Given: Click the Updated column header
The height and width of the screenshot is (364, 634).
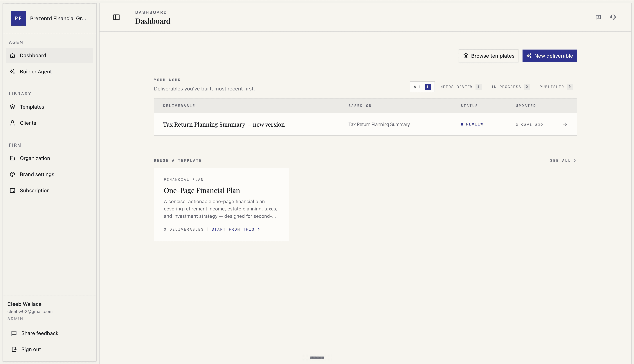Looking at the screenshot, I should pyautogui.click(x=526, y=106).
